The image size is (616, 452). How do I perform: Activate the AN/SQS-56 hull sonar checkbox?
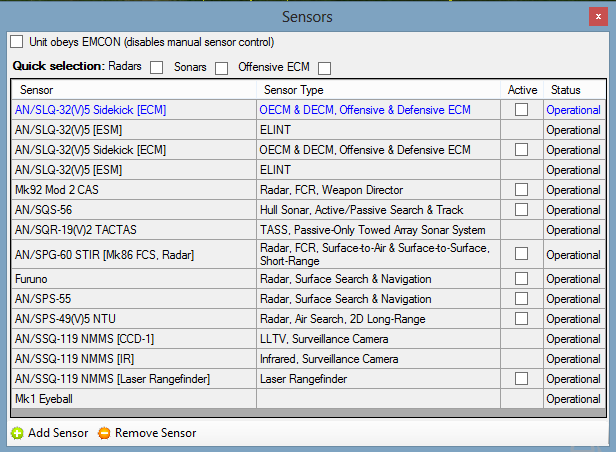pyautogui.click(x=521, y=210)
